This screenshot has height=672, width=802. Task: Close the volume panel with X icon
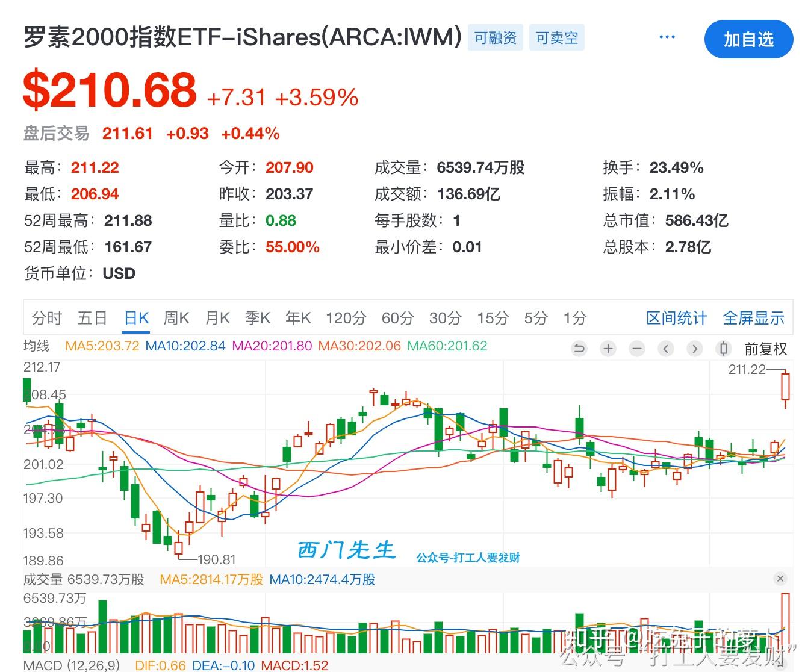(x=780, y=579)
